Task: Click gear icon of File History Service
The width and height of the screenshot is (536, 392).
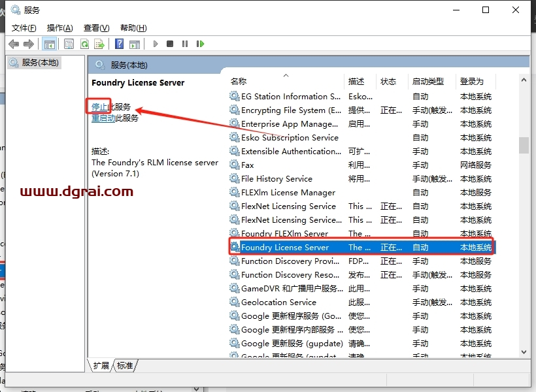Action: 234,178
